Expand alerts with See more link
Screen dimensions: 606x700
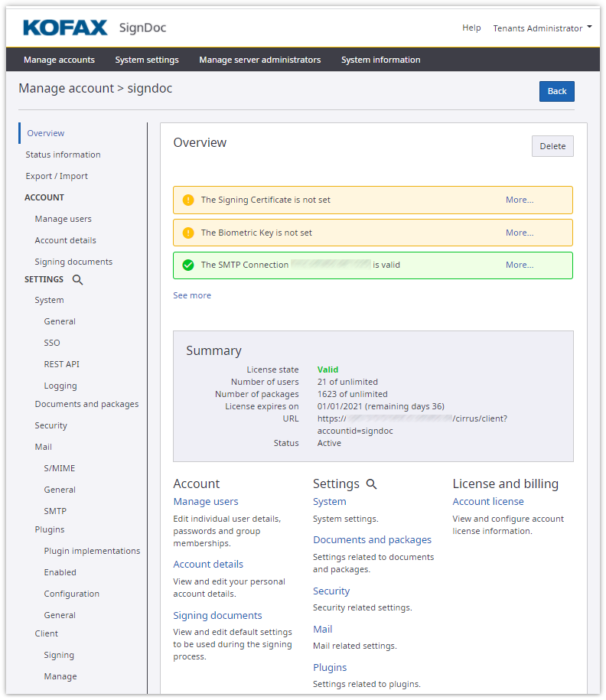pyautogui.click(x=192, y=295)
